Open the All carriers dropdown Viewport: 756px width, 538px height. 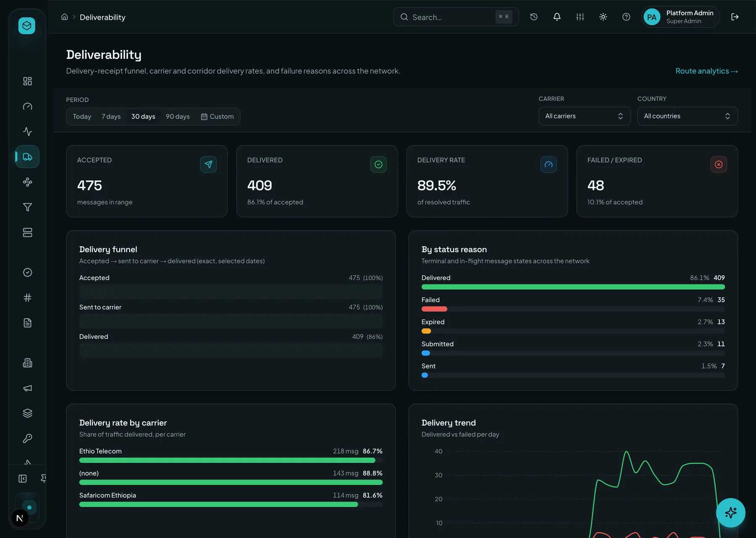[x=585, y=116]
